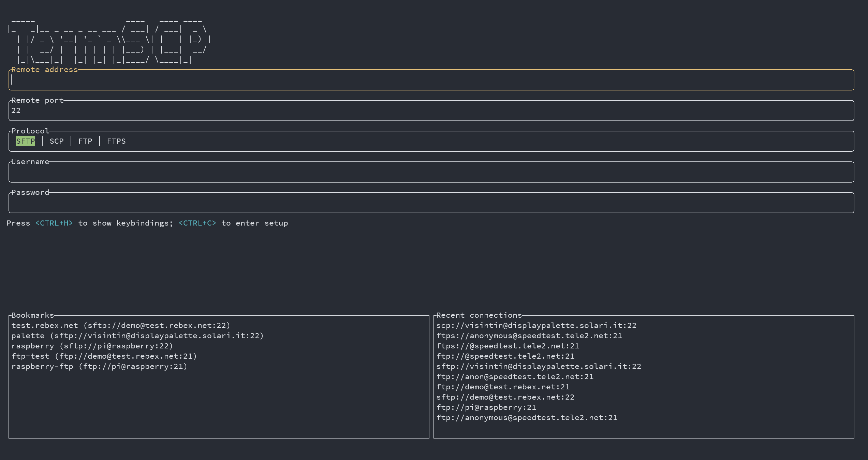Switch protocol to FTP
Viewport: 868px width, 460px height.
[85, 141]
